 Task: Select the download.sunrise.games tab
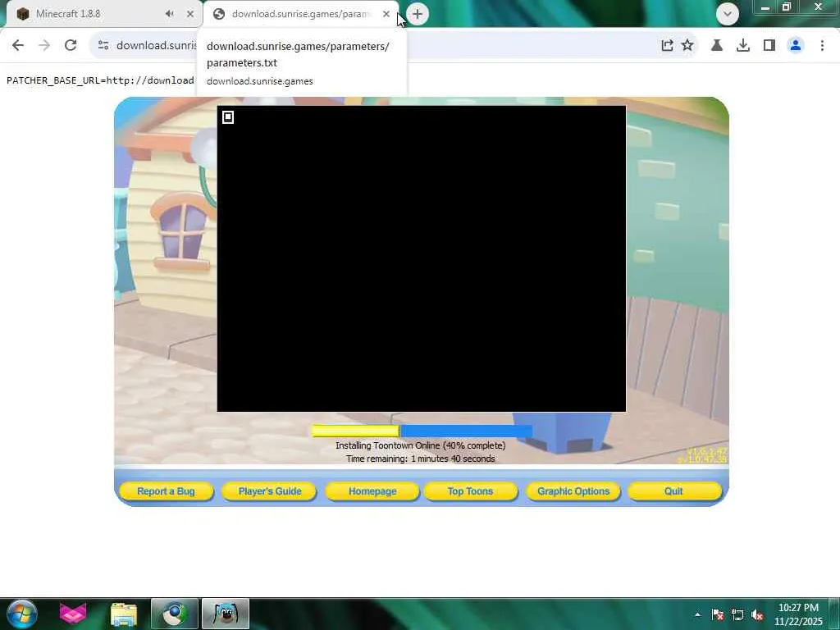click(x=302, y=14)
